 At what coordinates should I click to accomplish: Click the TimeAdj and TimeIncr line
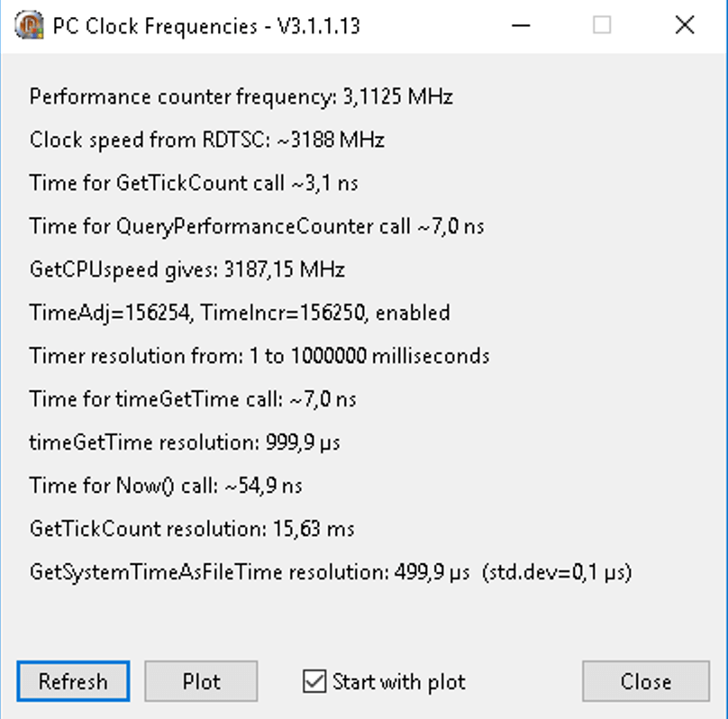click(239, 313)
